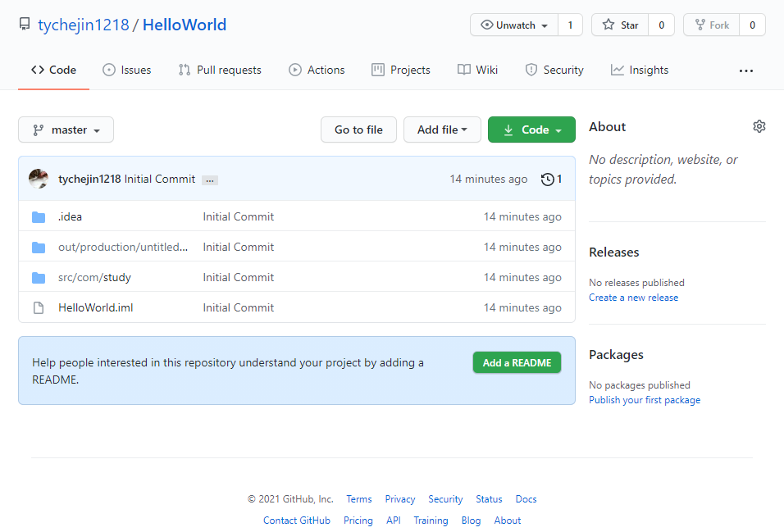Open the Blog footer link

click(471, 521)
